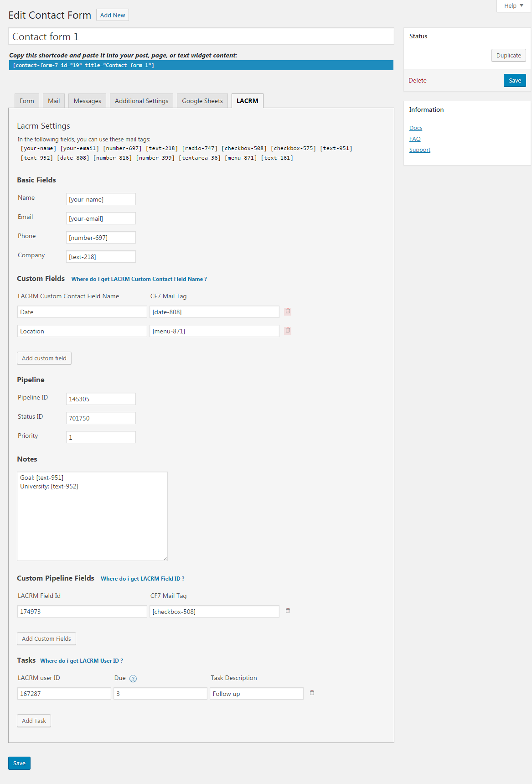
Task: Delete the Date custom field row
Action: [288, 312]
